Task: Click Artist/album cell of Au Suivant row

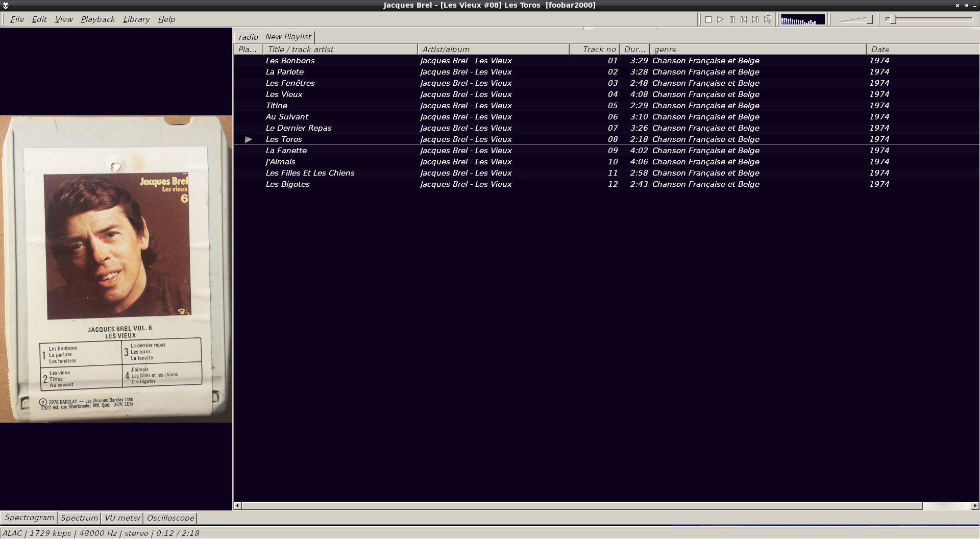Action: [466, 117]
